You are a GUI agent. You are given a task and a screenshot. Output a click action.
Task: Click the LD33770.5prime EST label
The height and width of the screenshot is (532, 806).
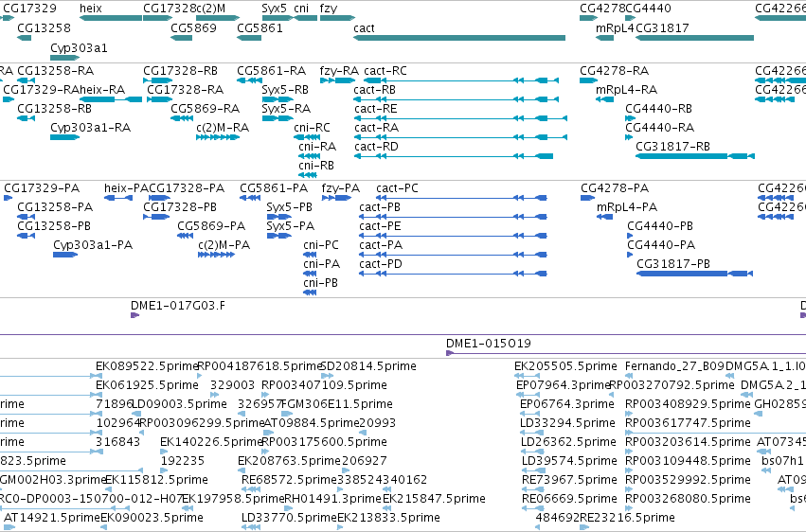[x=289, y=518]
